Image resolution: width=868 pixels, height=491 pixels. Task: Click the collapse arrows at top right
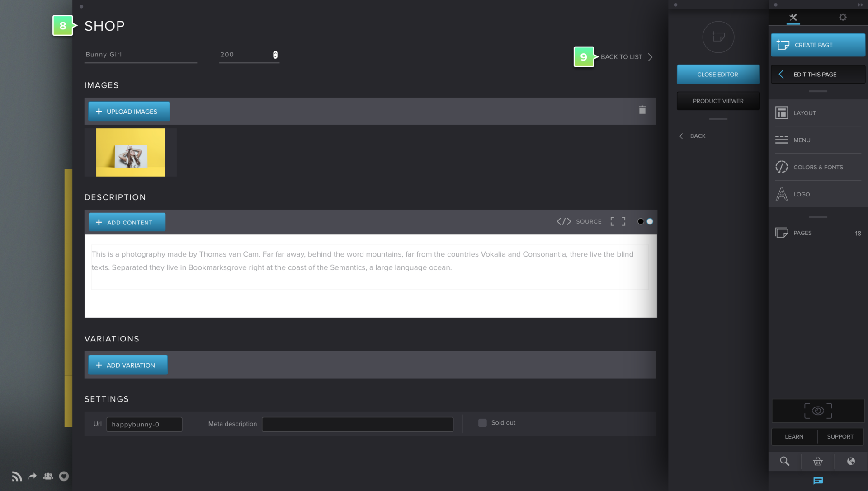pyautogui.click(x=860, y=5)
